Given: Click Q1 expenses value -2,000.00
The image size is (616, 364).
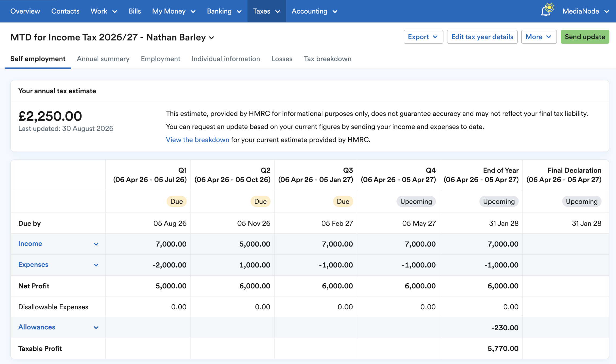Looking at the screenshot, I should point(169,265).
